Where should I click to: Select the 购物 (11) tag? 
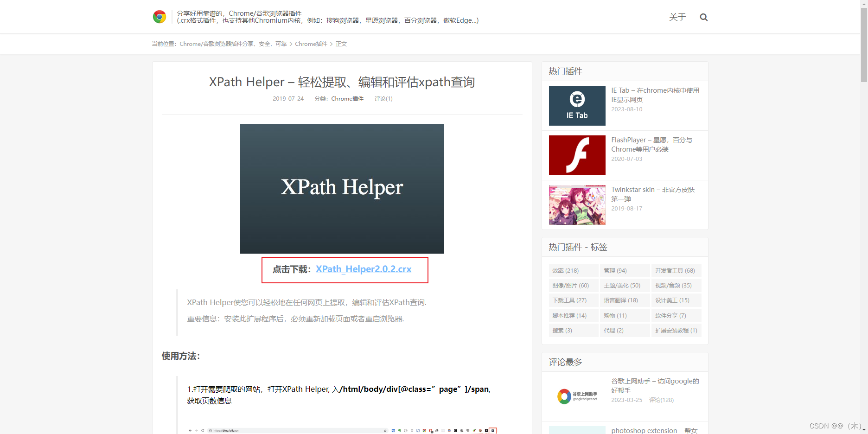click(x=625, y=316)
